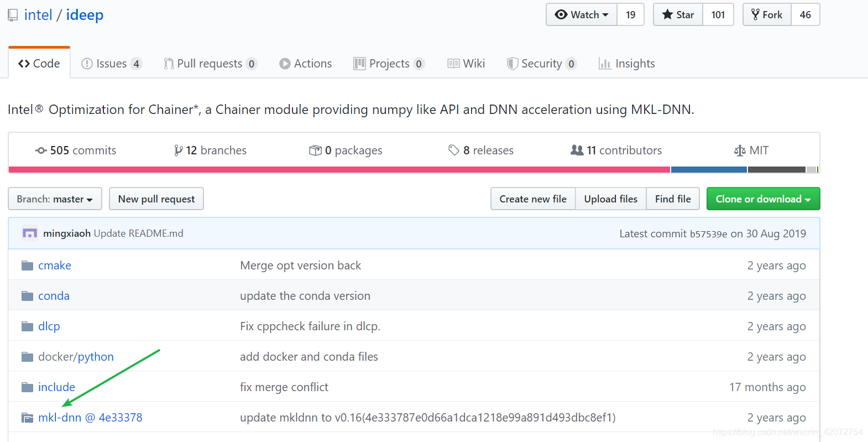Open the Pull requests tab

(210, 64)
